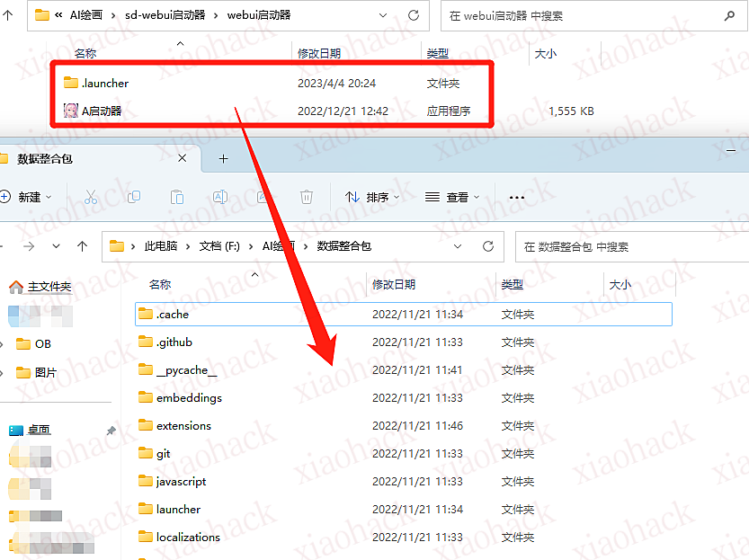
Task: Open a new Explorer tab with plus button
Action: pyautogui.click(x=222, y=158)
